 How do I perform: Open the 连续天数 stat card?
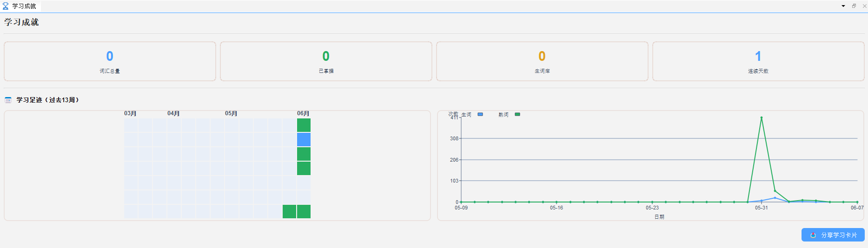point(758,61)
